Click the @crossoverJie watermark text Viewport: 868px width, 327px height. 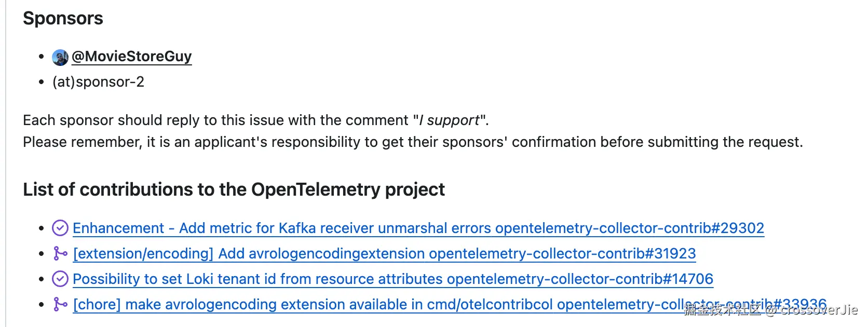click(811, 310)
